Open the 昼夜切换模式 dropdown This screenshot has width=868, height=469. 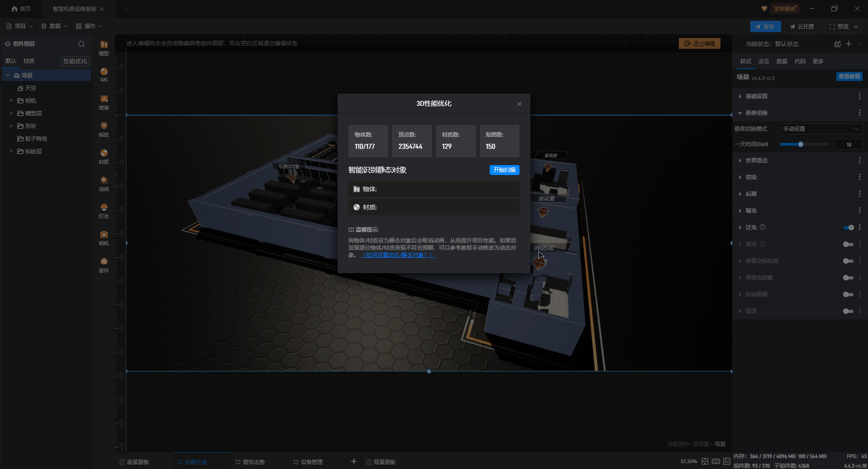[x=820, y=129]
